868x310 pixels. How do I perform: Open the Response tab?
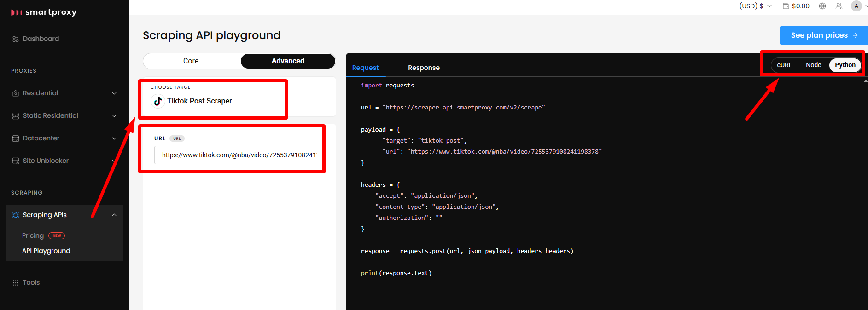point(424,68)
